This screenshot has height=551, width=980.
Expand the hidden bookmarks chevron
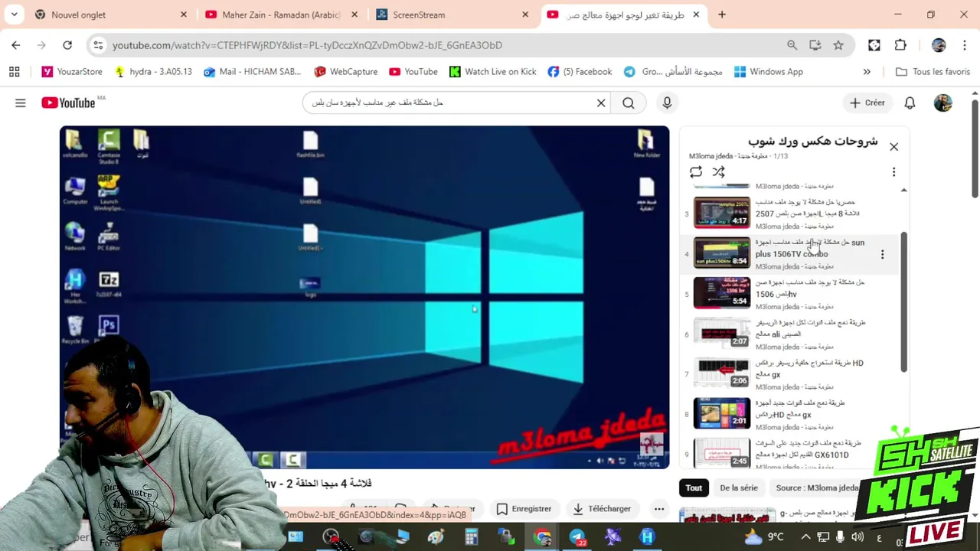point(867,72)
